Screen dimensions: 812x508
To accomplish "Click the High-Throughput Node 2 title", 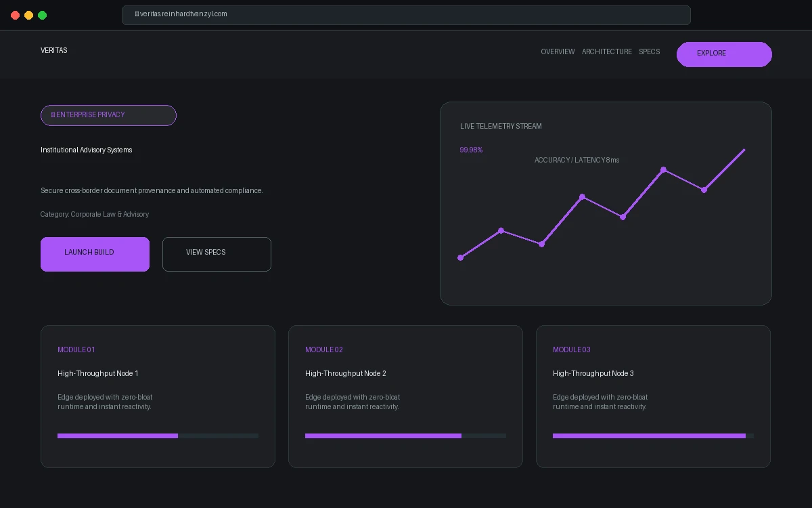I will (346, 374).
